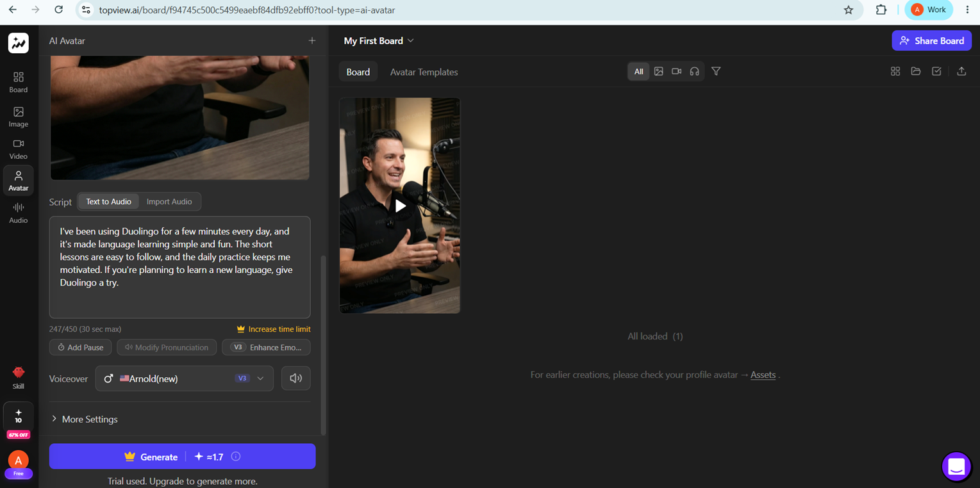View site information icon in address bar

(86, 10)
